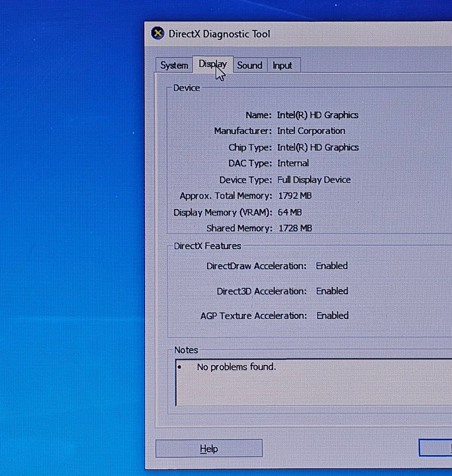Click the DirectX Diagnostic Tool title icon
Viewport: 452px width, 476px height.
[158, 33]
